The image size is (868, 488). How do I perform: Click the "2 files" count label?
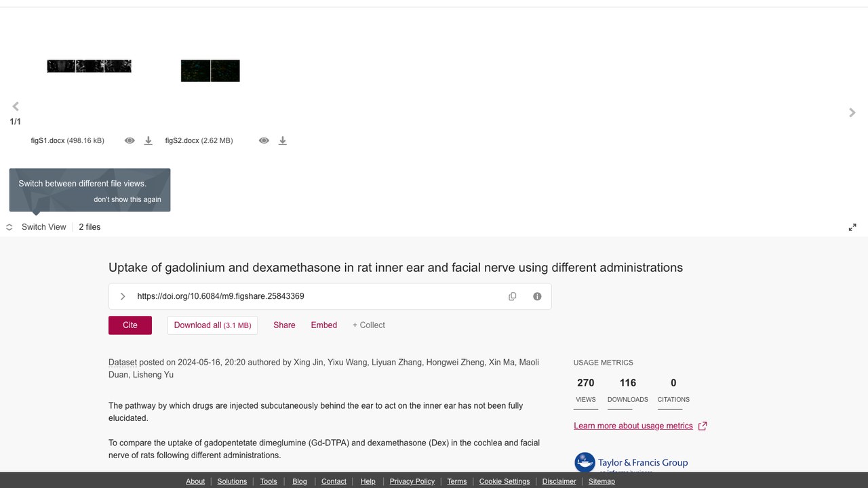90,227
